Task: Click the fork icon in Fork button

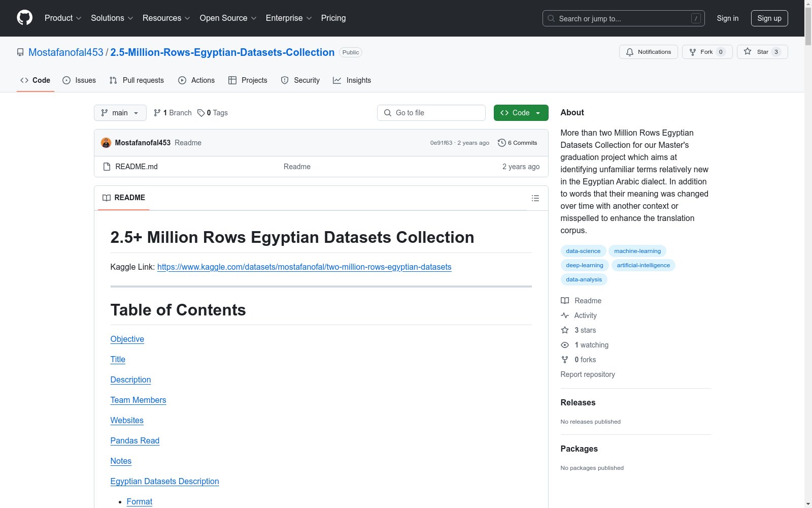Action: pyautogui.click(x=693, y=52)
